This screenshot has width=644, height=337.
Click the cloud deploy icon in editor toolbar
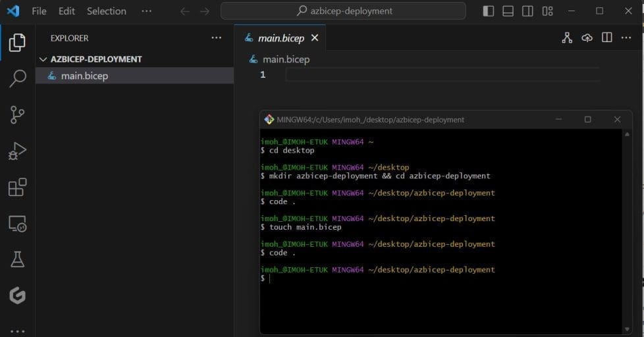[x=587, y=38]
